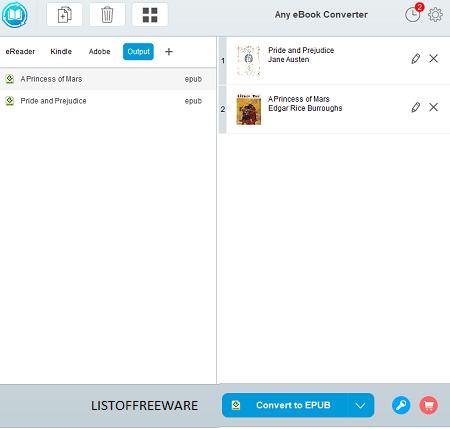Click epub format label for A Princess of Mars
The height and width of the screenshot is (429, 450).
[193, 79]
